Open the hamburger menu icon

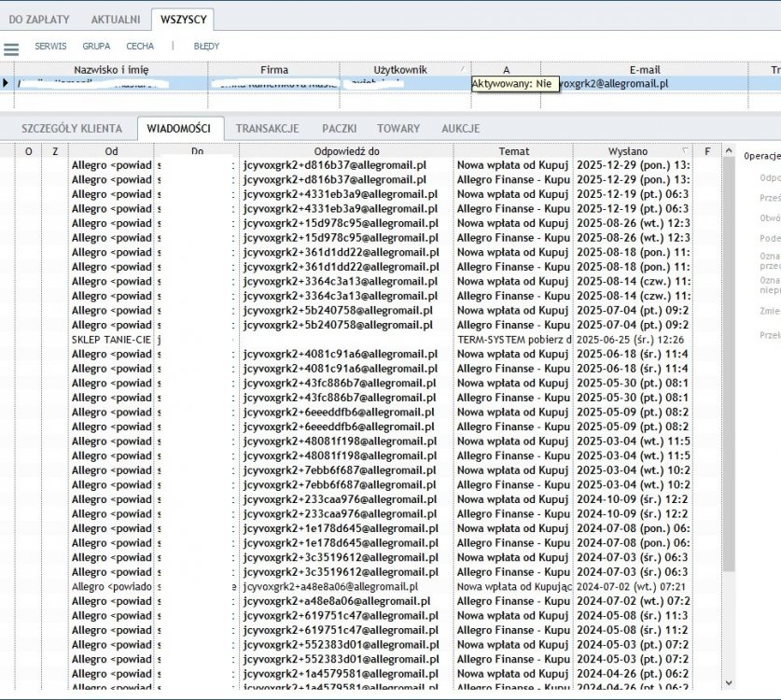(11, 49)
